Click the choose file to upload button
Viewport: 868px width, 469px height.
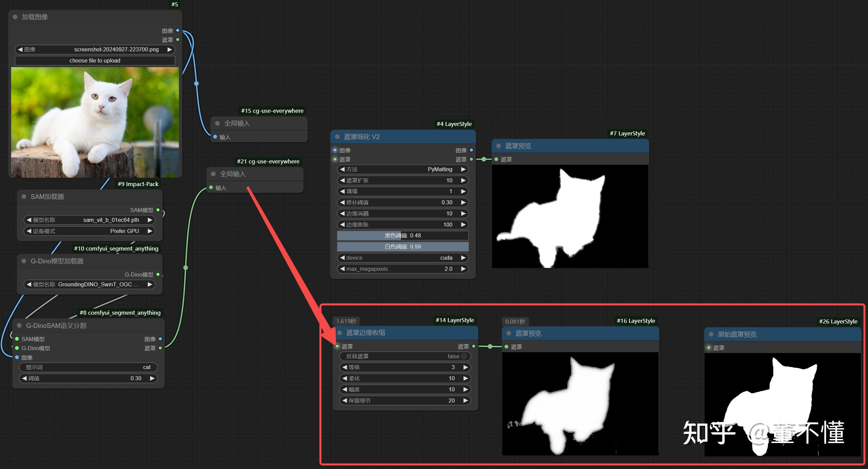coord(95,60)
